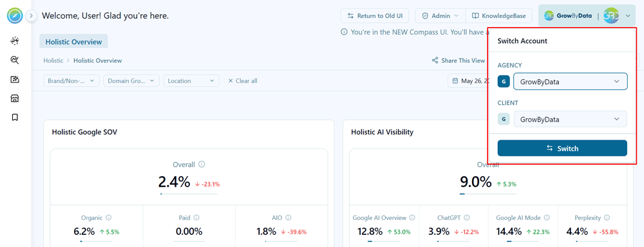Click the 6.2% Organic value
Screen dimensions: 644x247
click(x=84, y=232)
